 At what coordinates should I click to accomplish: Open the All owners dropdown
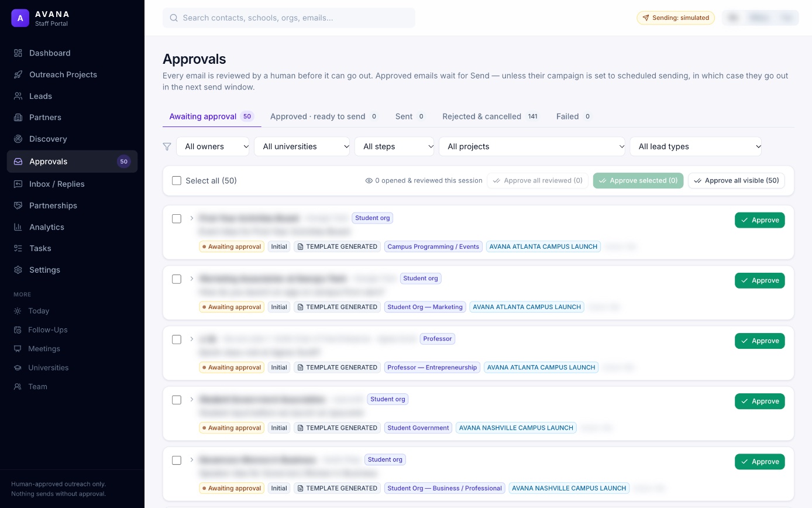click(x=213, y=147)
